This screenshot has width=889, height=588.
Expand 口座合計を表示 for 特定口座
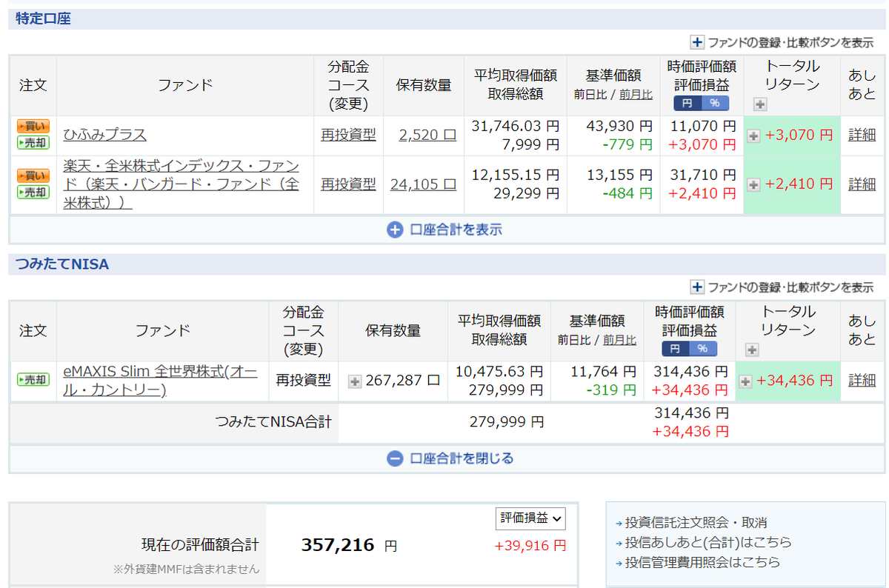point(444,230)
